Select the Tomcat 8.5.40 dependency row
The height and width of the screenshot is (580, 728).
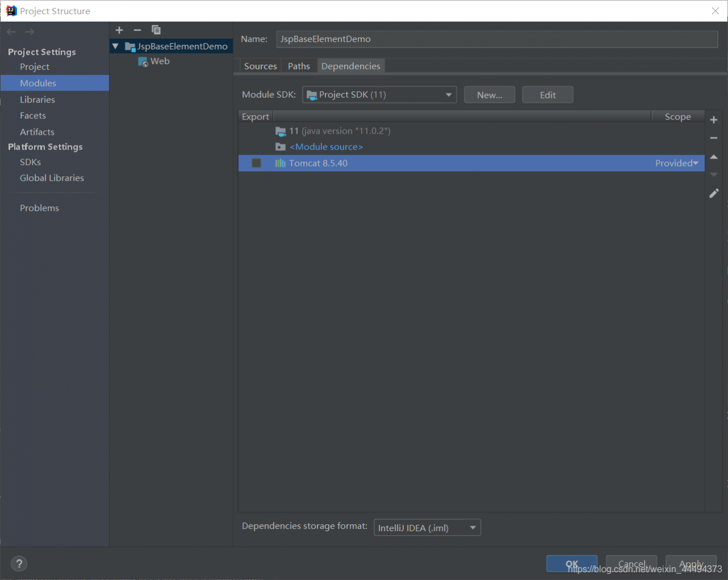pos(471,163)
